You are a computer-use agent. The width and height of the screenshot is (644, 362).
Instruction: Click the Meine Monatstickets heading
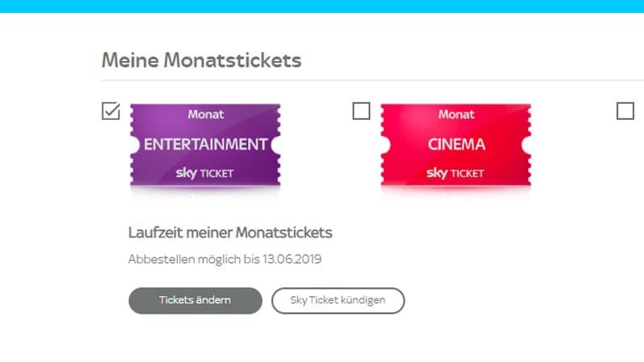click(x=201, y=60)
